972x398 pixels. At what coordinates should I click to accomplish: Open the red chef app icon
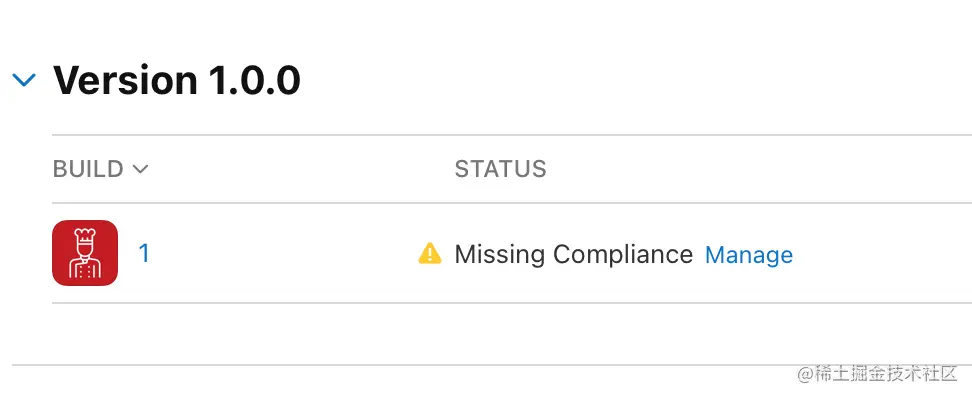point(85,253)
